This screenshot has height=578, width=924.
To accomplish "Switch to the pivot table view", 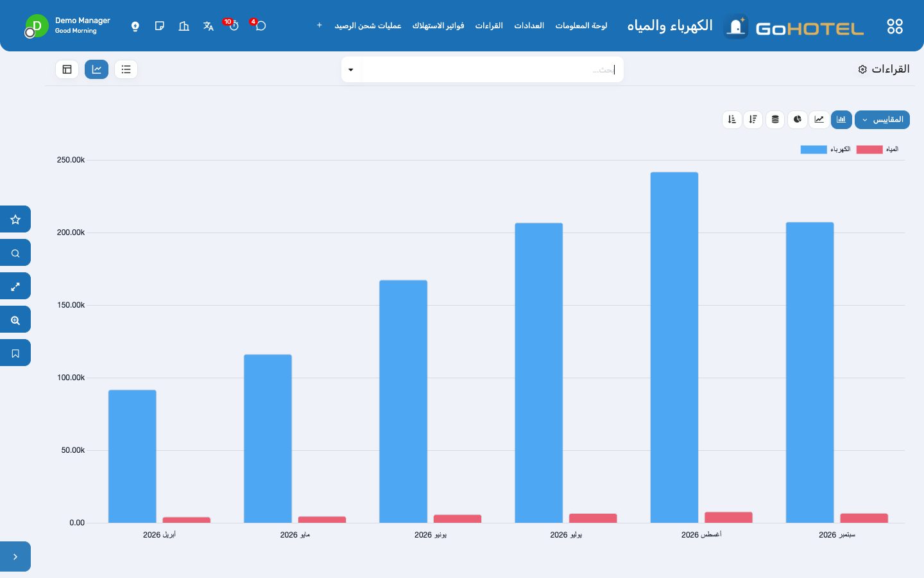I will click(67, 69).
